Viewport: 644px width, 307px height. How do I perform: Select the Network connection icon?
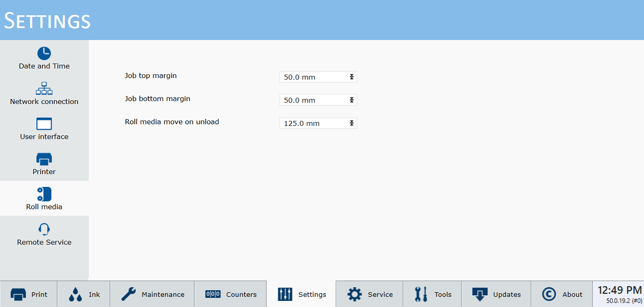[x=44, y=88]
